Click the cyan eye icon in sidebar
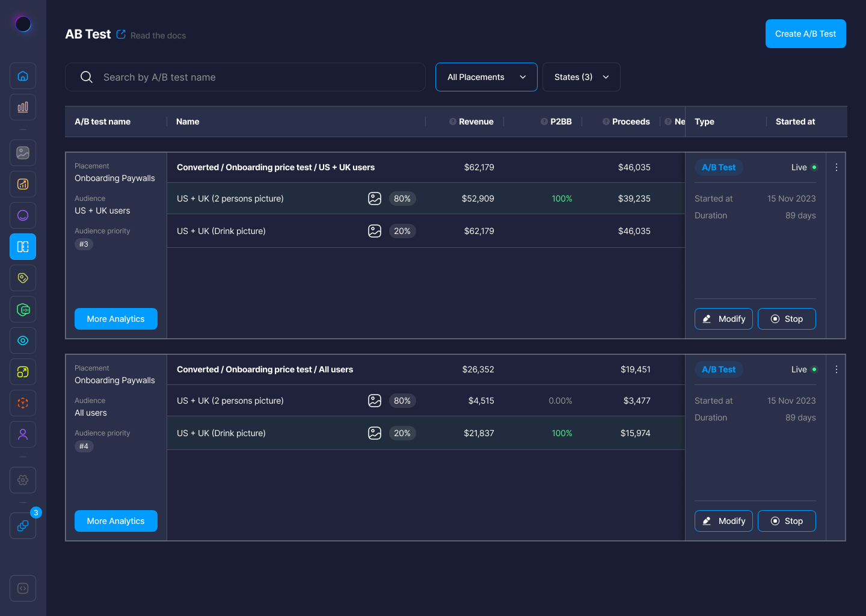The height and width of the screenshot is (616, 866). [23, 340]
